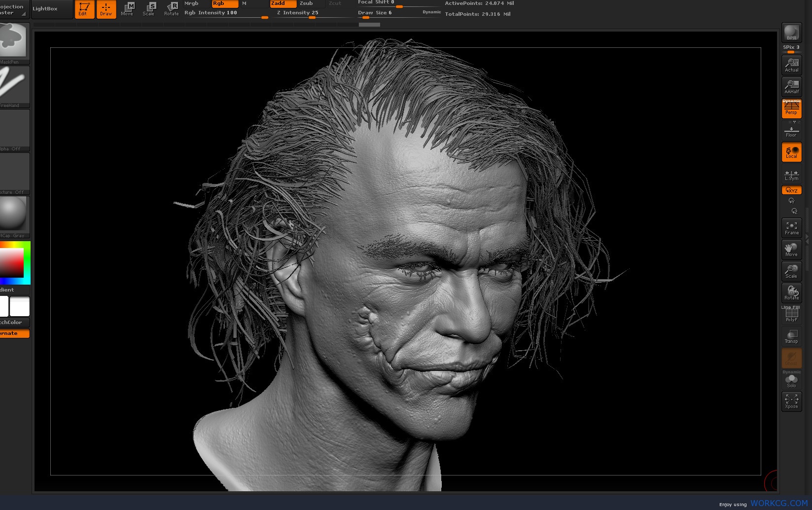Adjust the SPix slider
Screen dimensions: 812x510
click(x=791, y=48)
